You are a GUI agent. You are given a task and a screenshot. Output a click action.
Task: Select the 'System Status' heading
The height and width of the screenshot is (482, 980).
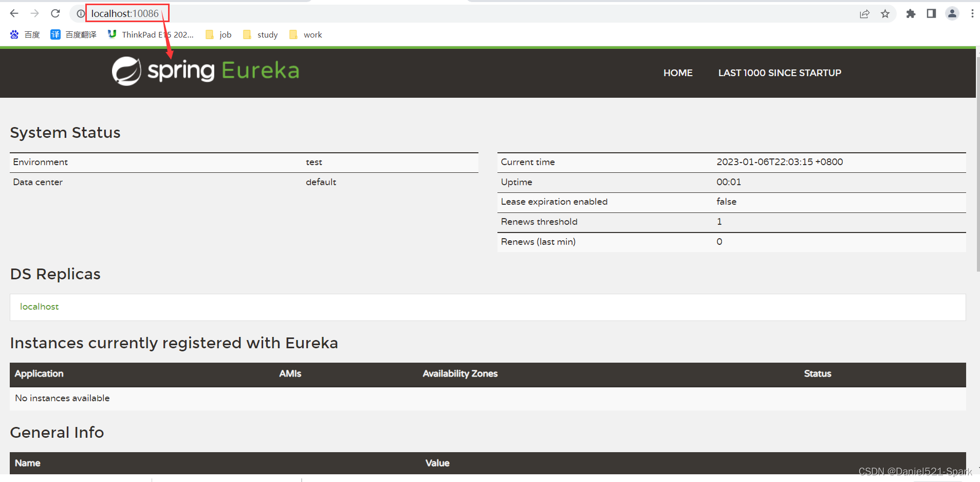[65, 133]
